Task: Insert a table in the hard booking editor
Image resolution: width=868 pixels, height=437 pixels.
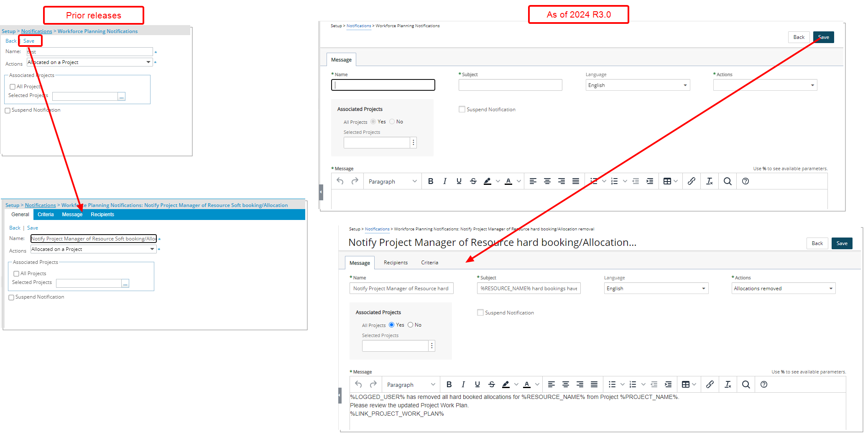Action: pyautogui.click(x=686, y=384)
